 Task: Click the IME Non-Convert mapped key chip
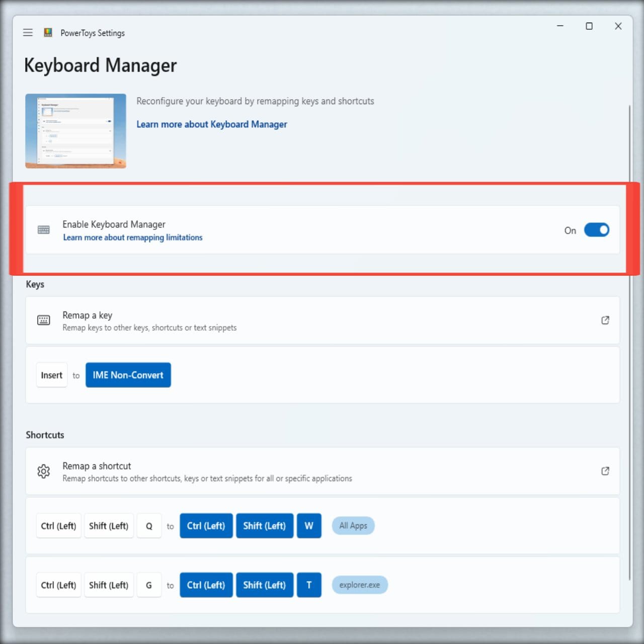(x=128, y=375)
